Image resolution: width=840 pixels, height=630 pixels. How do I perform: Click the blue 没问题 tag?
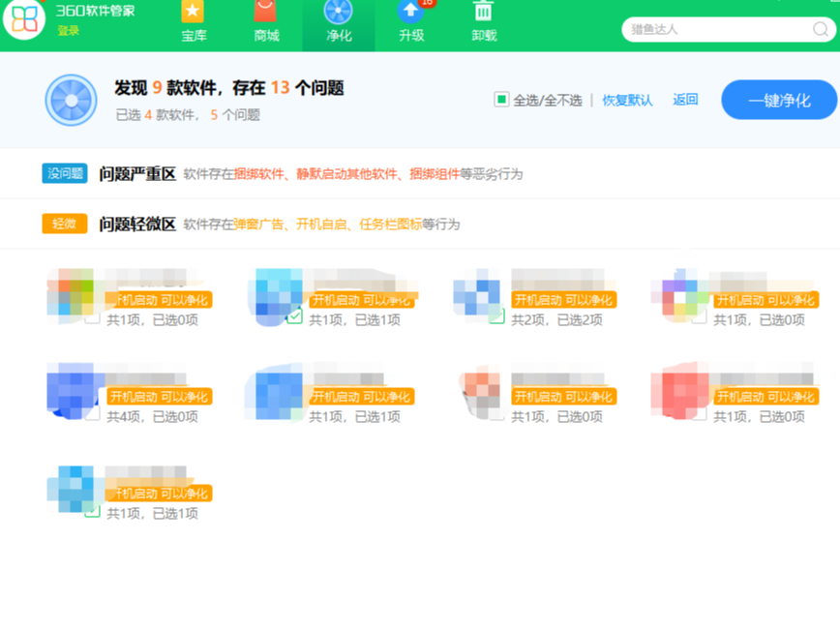point(65,173)
